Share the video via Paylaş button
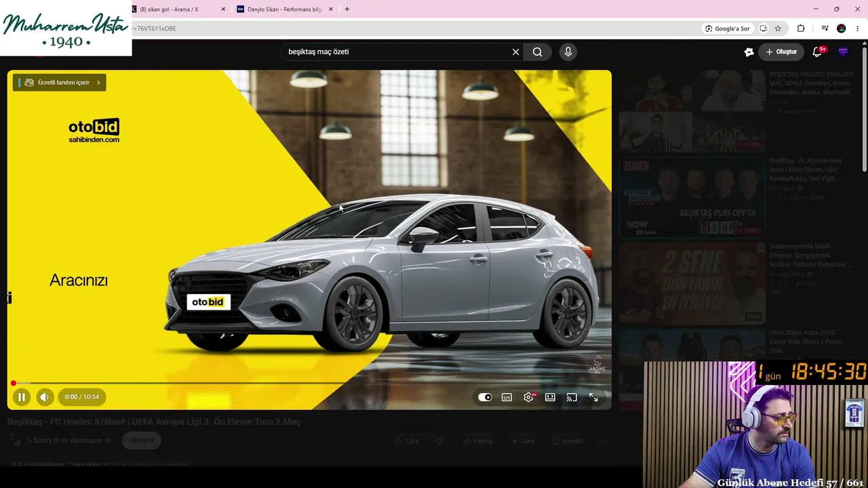The image size is (868, 488). tap(477, 441)
